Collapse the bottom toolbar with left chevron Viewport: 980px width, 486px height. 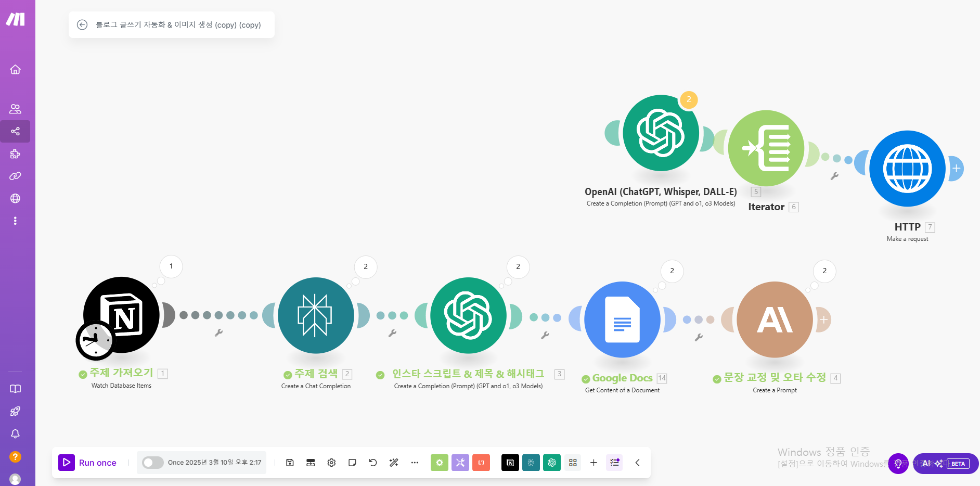pyautogui.click(x=637, y=463)
